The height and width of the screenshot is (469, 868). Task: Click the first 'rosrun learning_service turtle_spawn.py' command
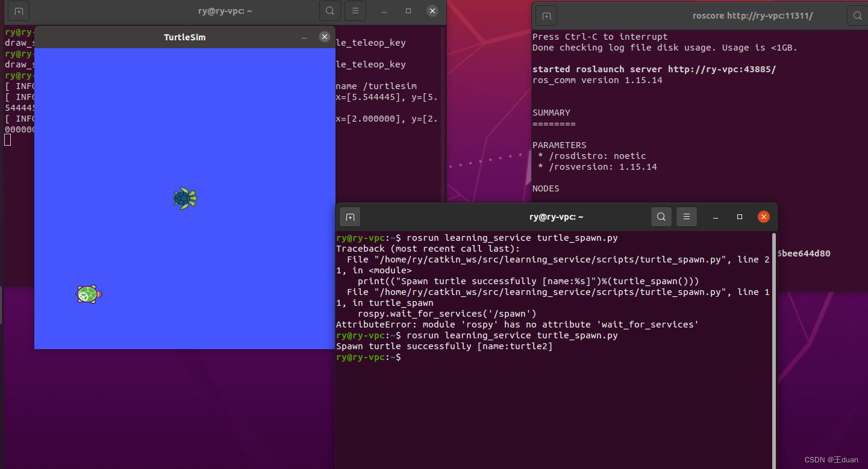[x=512, y=238]
